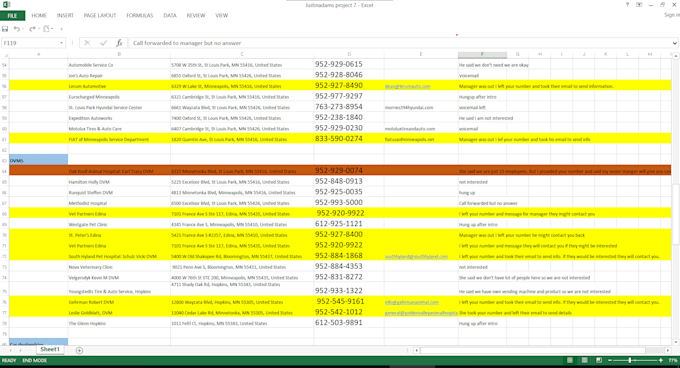This screenshot has height=368, width=680.
Task: Open Customize Quick Access Toolbar dropdown
Action: (61, 29)
